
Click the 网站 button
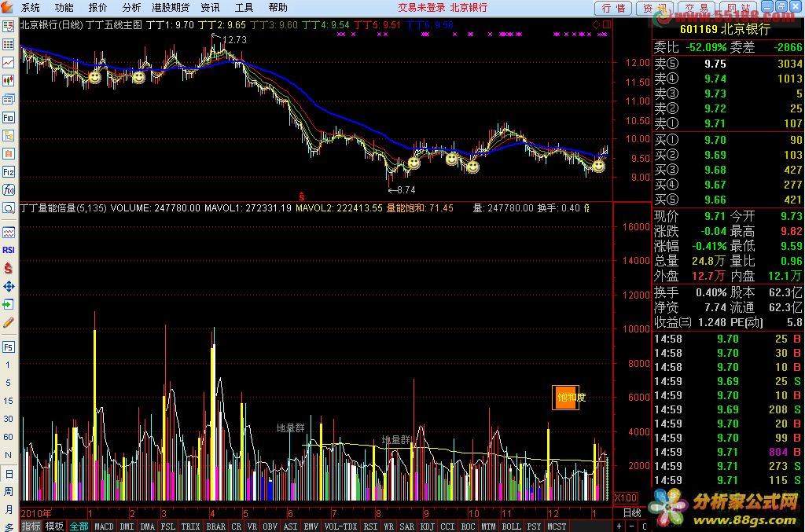(x=738, y=8)
